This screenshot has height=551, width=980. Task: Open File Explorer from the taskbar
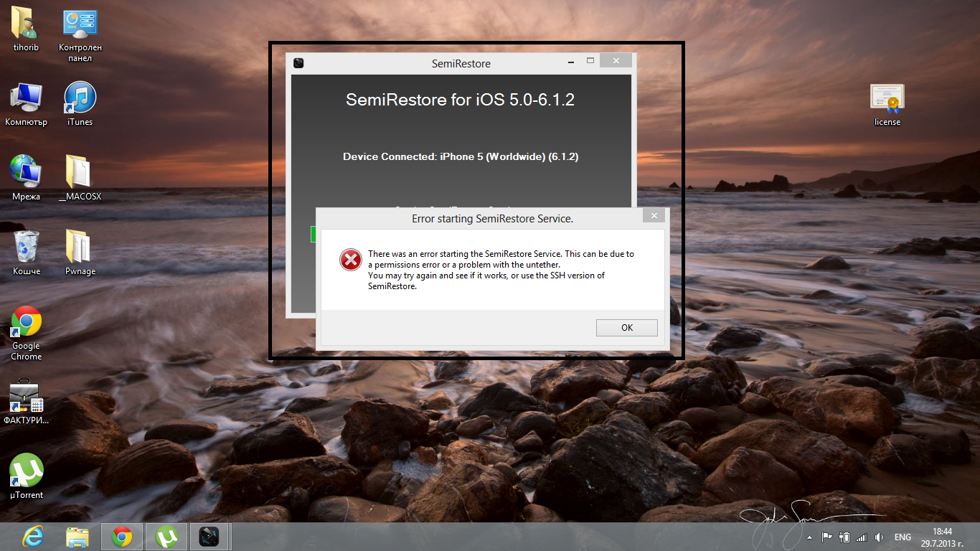[x=77, y=537]
